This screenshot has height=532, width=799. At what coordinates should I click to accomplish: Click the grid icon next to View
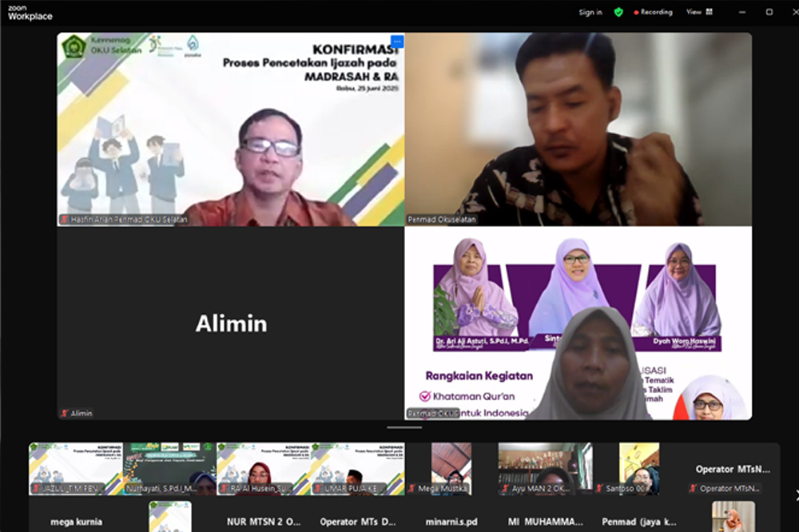pos(709,12)
